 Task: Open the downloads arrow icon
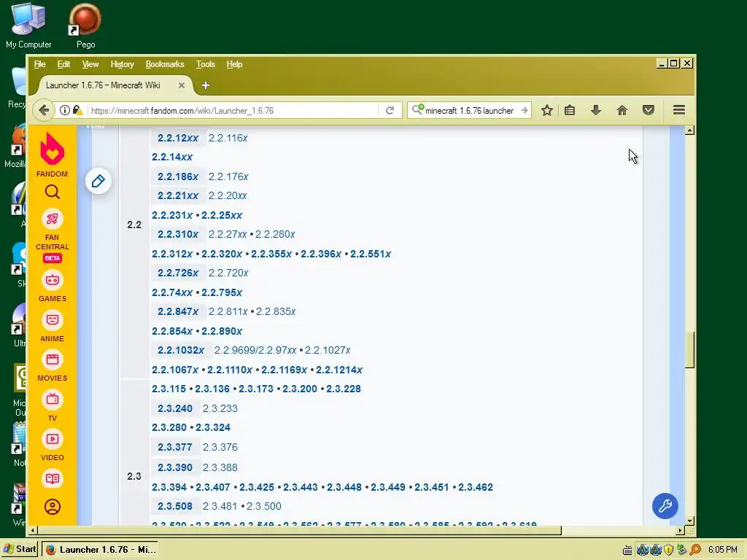tap(595, 111)
